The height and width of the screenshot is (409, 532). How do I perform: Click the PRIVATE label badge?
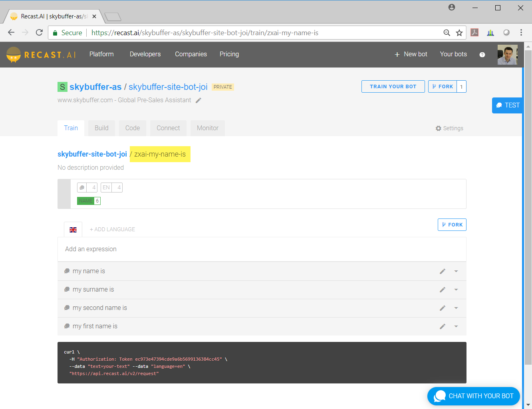point(223,87)
